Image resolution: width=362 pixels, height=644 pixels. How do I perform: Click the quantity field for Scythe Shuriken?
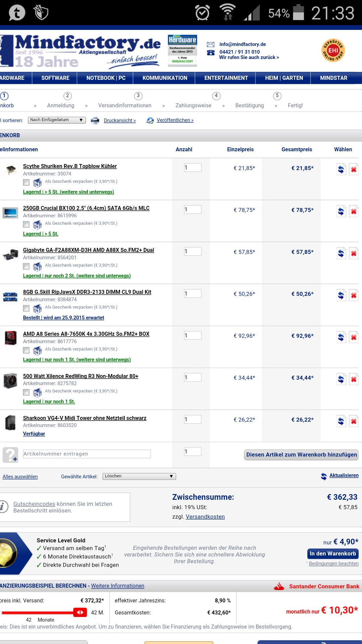point(193,168)
